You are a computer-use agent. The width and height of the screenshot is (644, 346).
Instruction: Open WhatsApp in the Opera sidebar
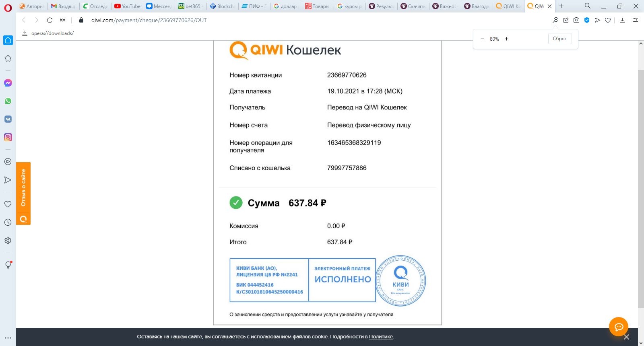pos(8,101)
